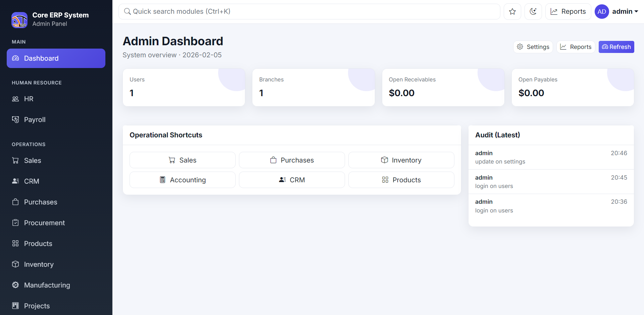Open the Procurement clipboard icon
Image resolution: width=644 pixels, height=315 pixels.
pyautogui.click(x=15, y=223)
